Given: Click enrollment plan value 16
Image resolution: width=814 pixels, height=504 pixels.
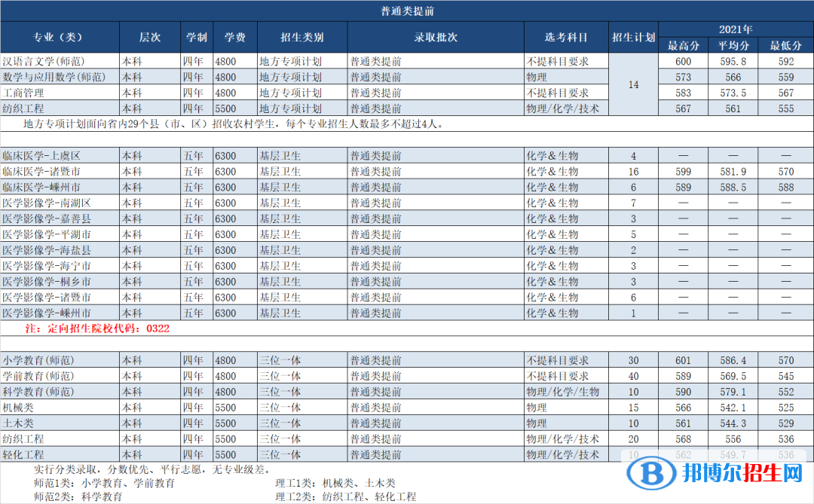Looking at the screenshot, I should point(633,171).
